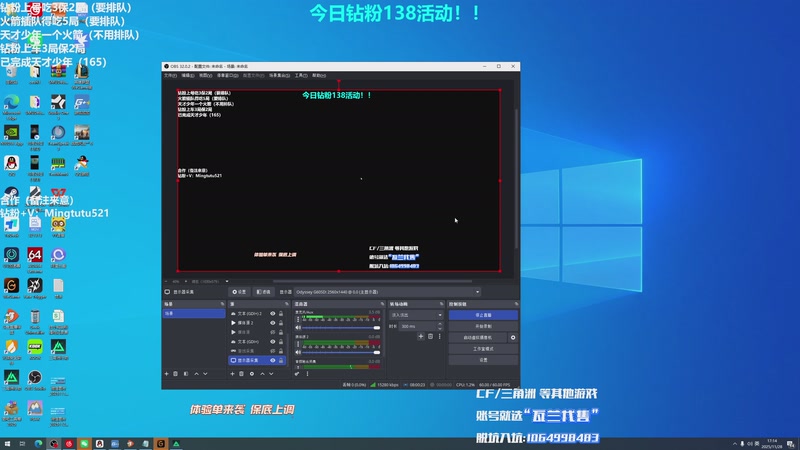
Task: Pop out the Controls dock icon
Action: (516, 304)
